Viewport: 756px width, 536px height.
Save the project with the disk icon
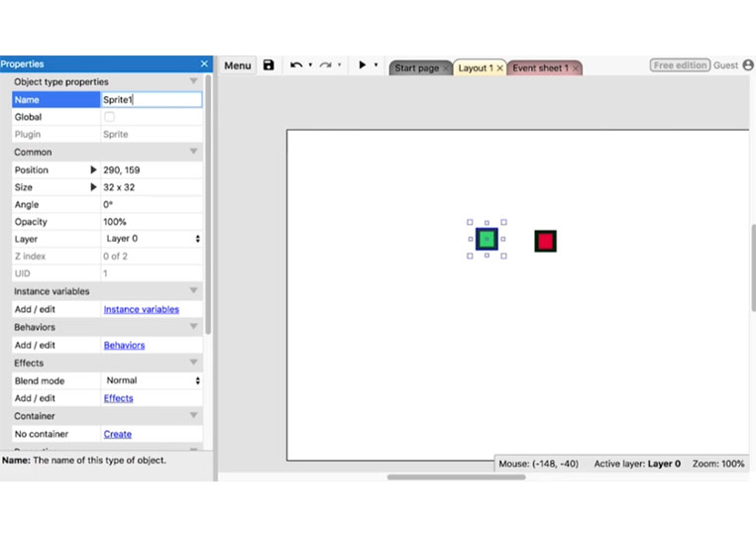tap(269, 65)
